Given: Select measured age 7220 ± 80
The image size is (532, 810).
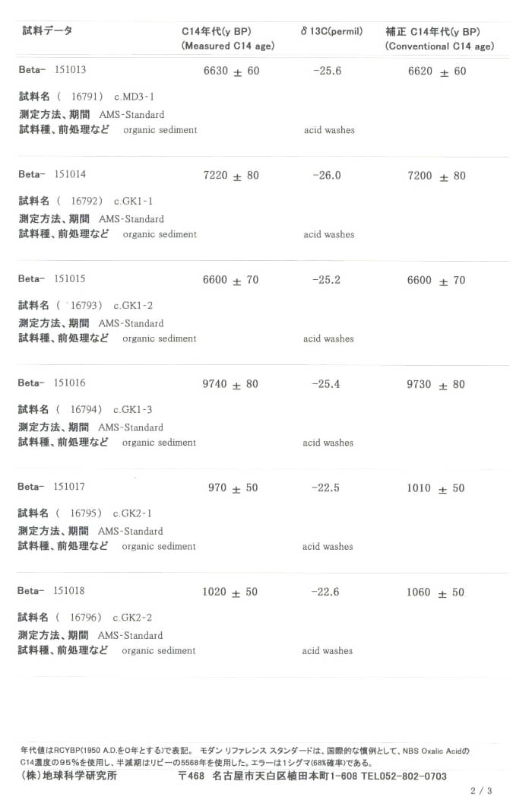Looking at the screenshot, I should click(x=231, y=176).
